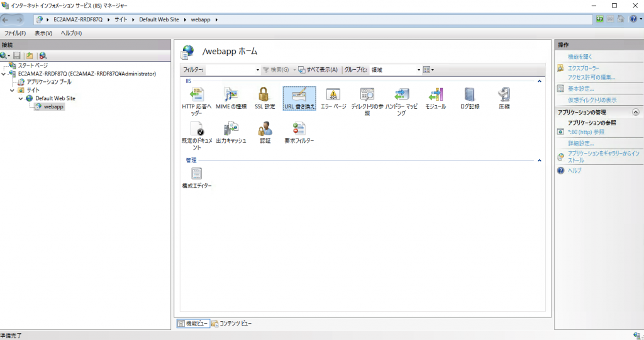Open the SSL 設定 lock icon
Image resolution: width=644 pixels, height=340 pixels.
[264, 96]
